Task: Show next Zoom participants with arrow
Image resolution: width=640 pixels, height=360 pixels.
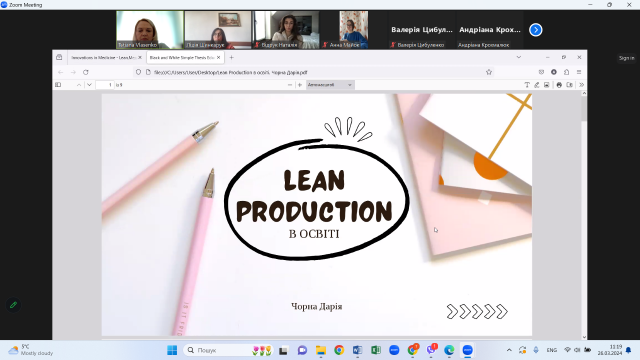Action: click(x=536, y=30)
